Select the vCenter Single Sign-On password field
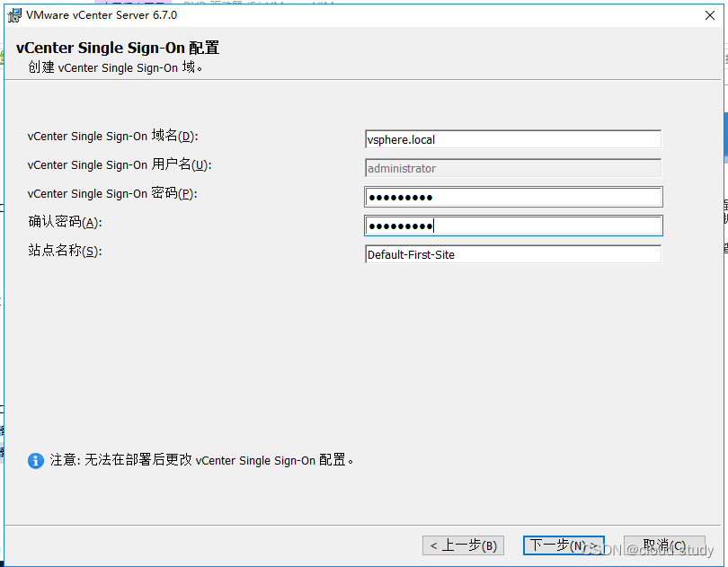Image resolution: width=728 pixels, height=567 pixels. [512, 196]
